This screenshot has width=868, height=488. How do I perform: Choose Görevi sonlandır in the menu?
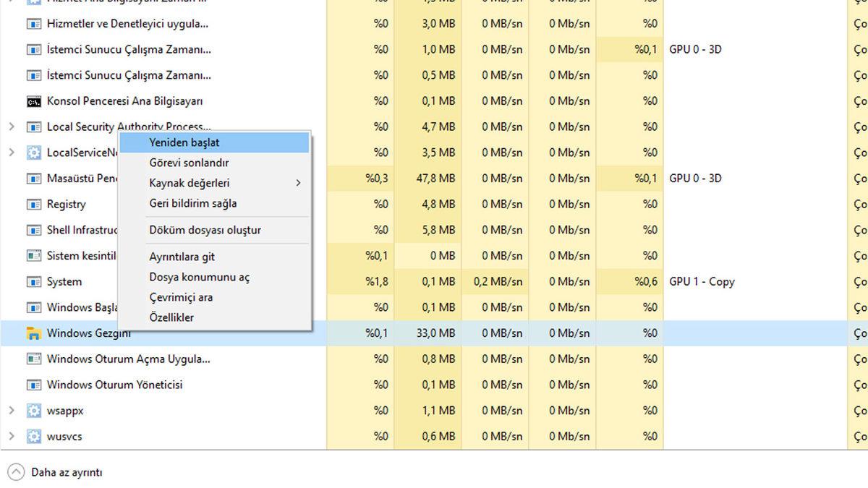(190, 163)
